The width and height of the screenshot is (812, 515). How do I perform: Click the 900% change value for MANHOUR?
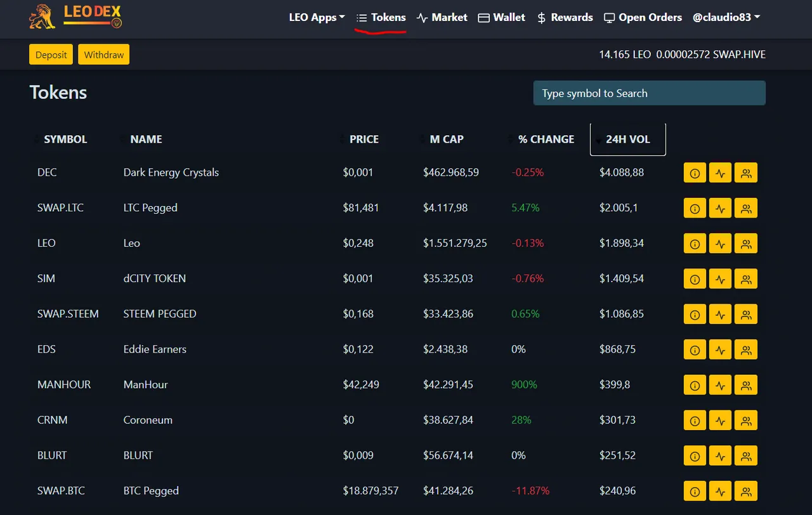[x=524, y=385]
